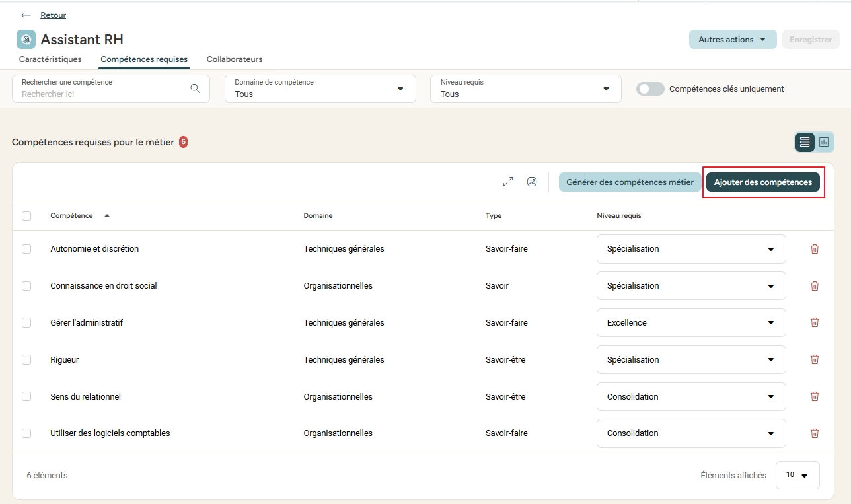Go back using the Retour link
The image size is (851, 504).
tap(53, 15)
